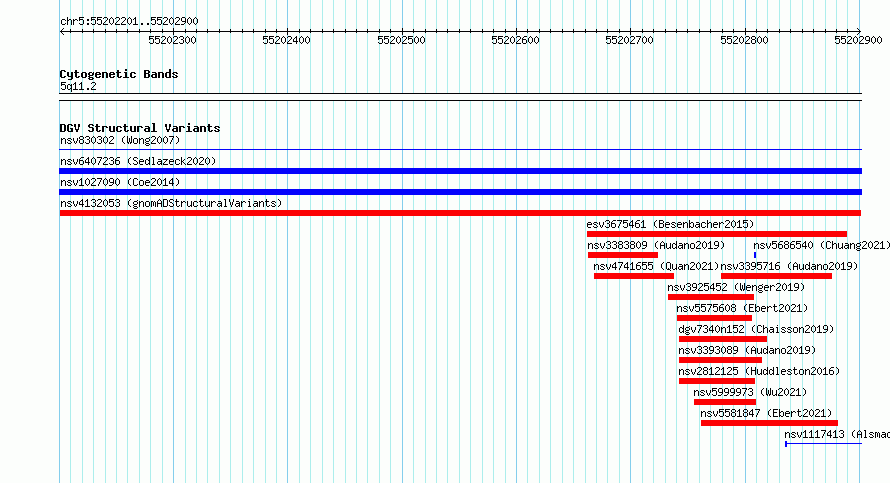Open the nsv2812125 (Huddleston2016) label

click(759, 371)
